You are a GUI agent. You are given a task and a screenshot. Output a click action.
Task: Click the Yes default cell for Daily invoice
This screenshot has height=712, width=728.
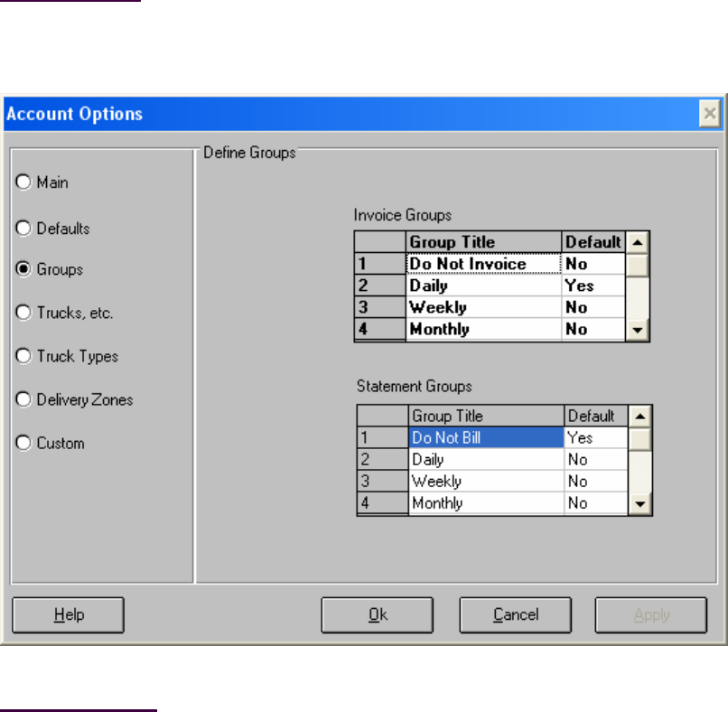coord(593,286)
